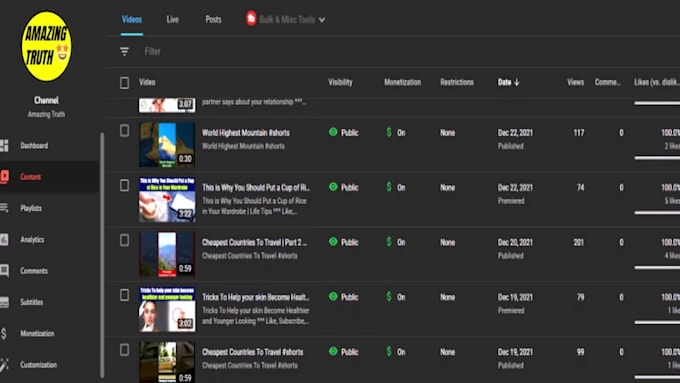Open the Dashboard sidebar icon

4,146
